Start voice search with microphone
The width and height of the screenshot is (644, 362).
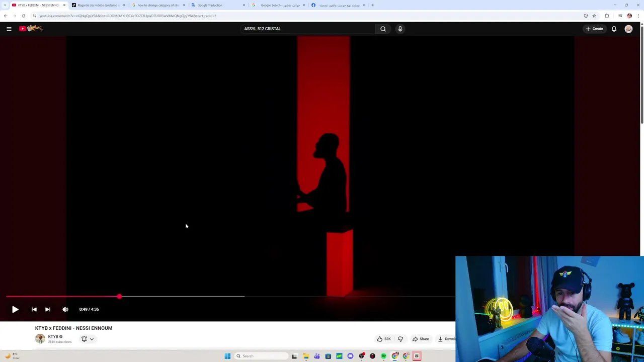click(400, 29)
